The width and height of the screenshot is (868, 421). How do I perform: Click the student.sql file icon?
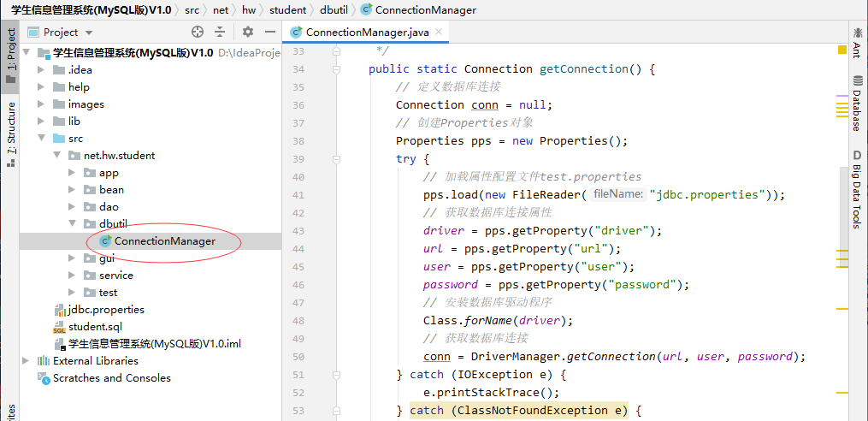point(59,327)
